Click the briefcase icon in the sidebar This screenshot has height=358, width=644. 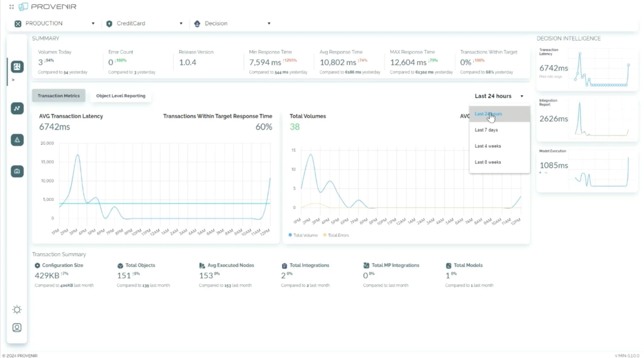click(x=17, y=171)
